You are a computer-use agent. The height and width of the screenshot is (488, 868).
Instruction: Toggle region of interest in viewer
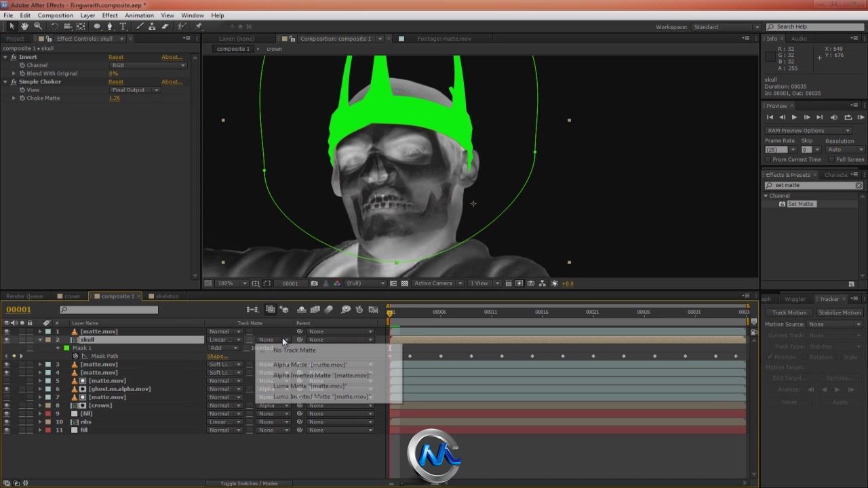[x=393, y=283]
